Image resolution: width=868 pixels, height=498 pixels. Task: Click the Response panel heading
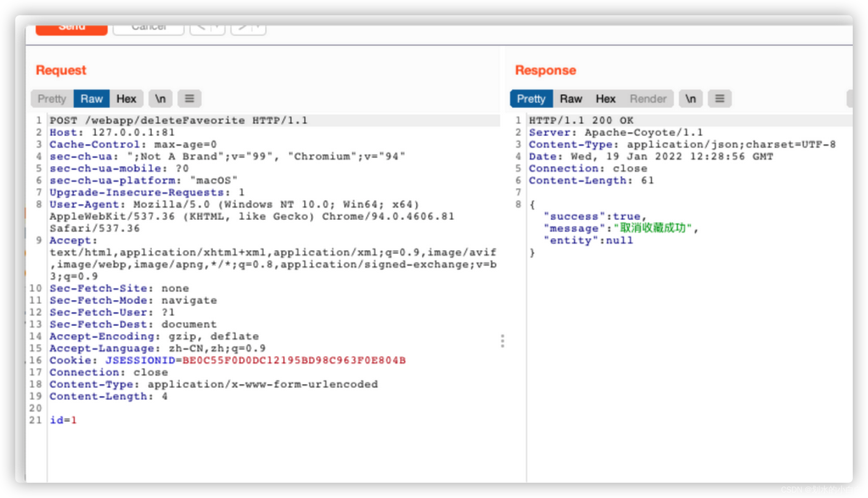click(546, 70)
